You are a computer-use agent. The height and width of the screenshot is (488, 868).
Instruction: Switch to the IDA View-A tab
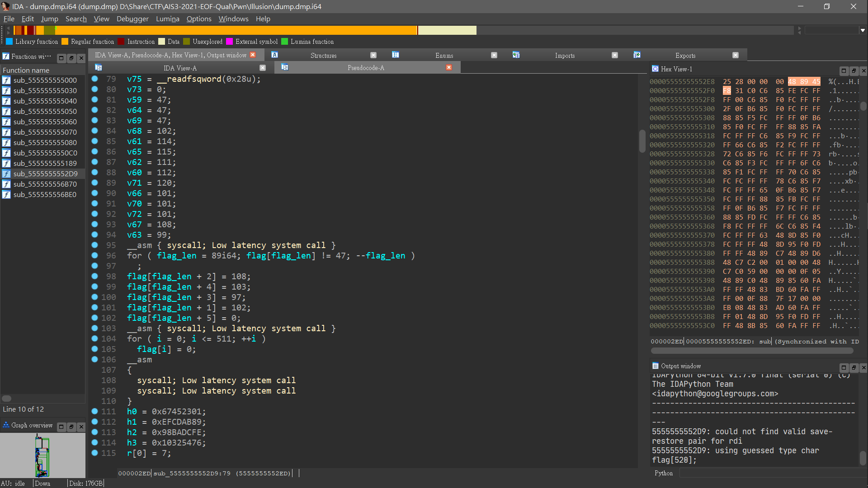coord(180,68)
